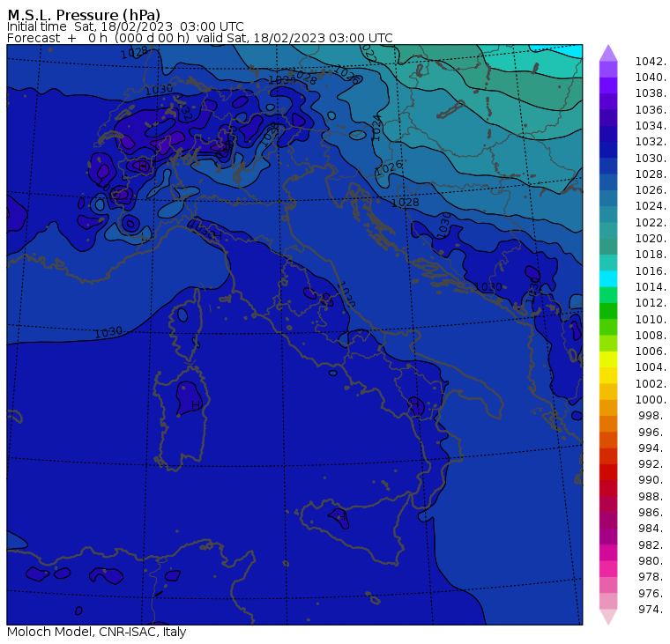Click the 994. legend label
The width and height of the screenshot is (670, 644).
(x=652, y=448)
